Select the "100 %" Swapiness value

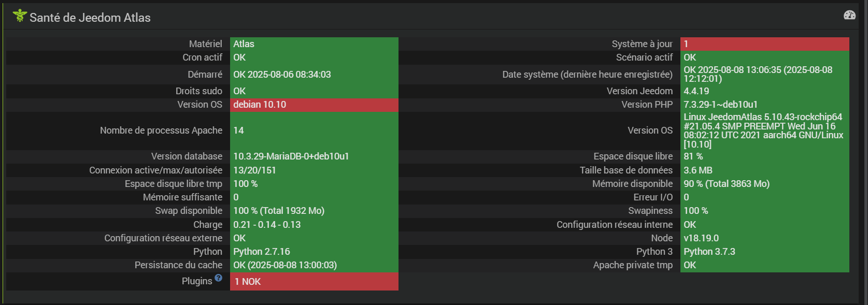(695, 211)
